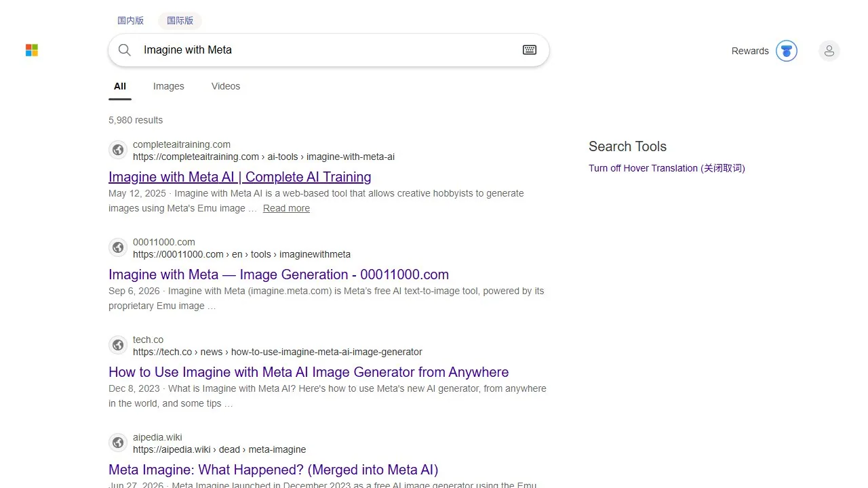Open the on-screen keyboard icon
This screenshot has width=868, height=488.
coord(530,50)
